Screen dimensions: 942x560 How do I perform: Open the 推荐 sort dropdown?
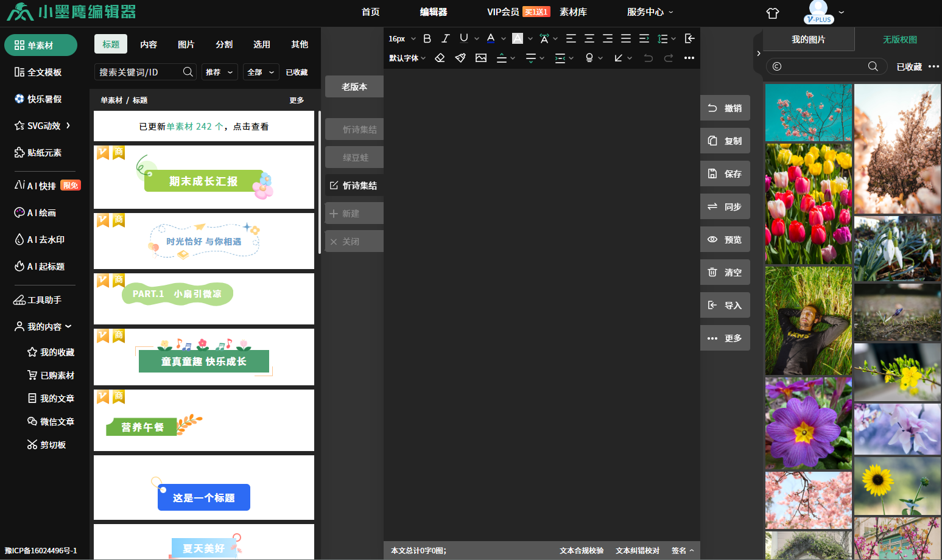[x=219, y=72]
